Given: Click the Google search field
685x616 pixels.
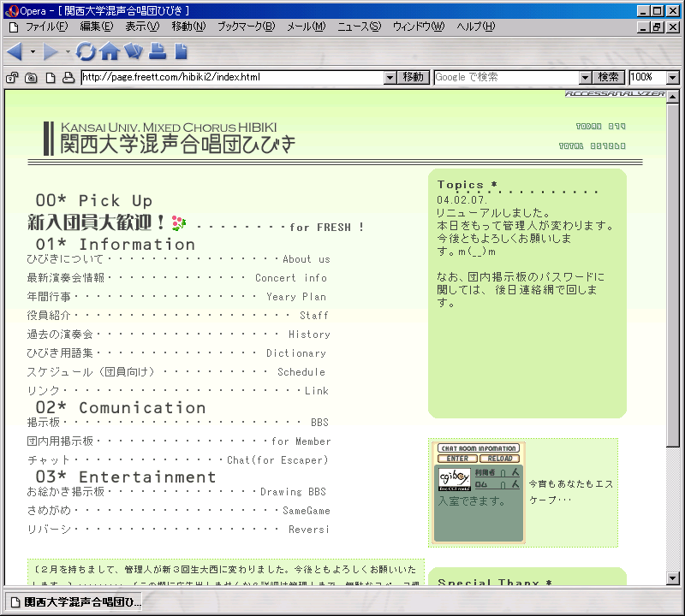Looking at the screenshot, I should 507,77.
